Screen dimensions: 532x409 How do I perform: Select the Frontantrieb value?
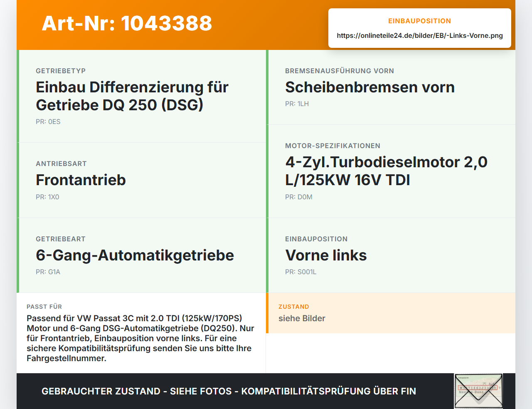pos(81,180)
